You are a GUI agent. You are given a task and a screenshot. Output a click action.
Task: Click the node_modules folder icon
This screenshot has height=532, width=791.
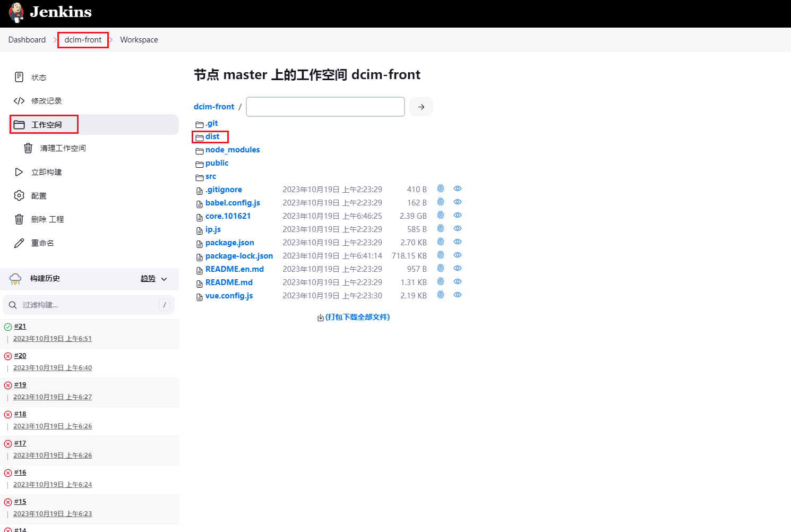[200, 151]
